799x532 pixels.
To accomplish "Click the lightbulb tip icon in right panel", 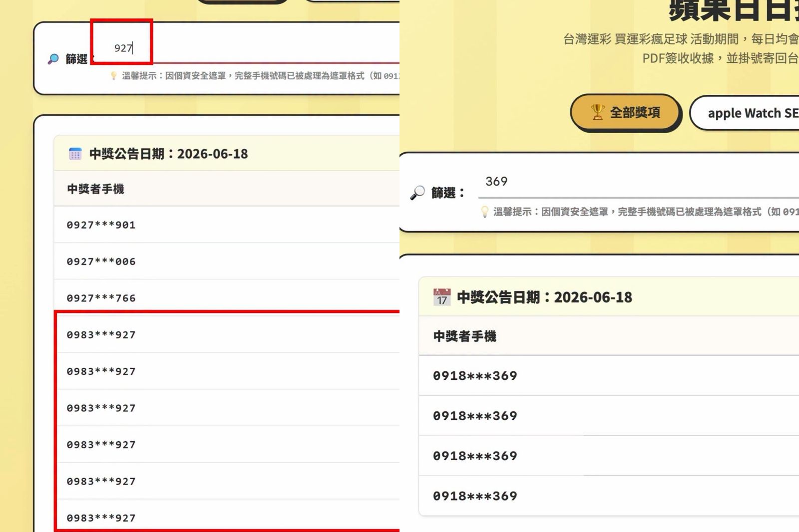I will tap(484, 212).
